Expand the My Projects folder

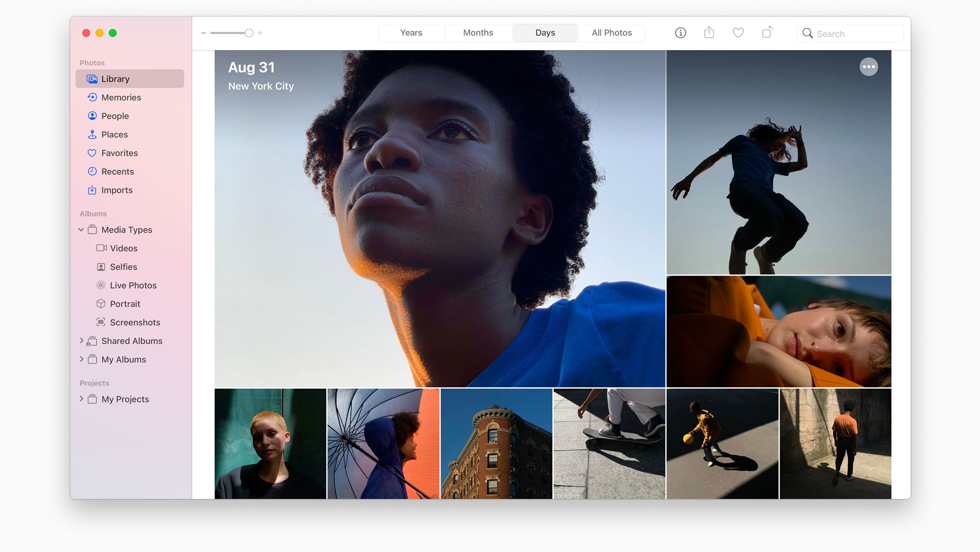click(81, 399)
